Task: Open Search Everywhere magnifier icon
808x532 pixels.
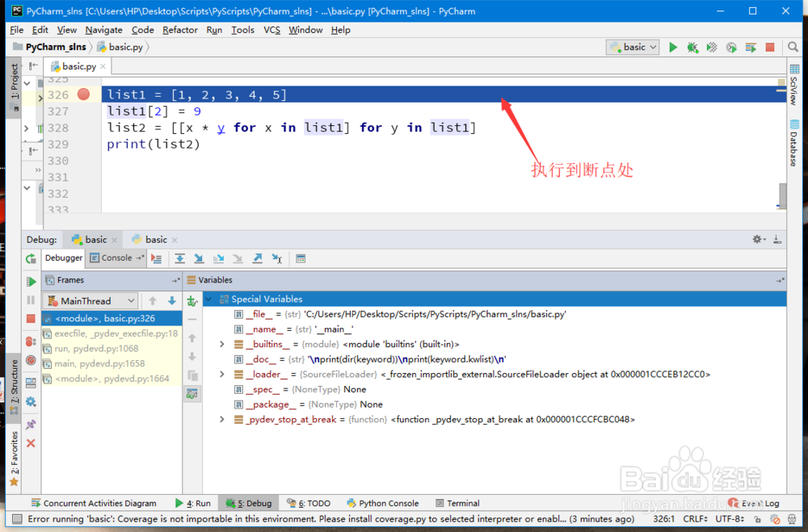Action: tap(793, 48)
